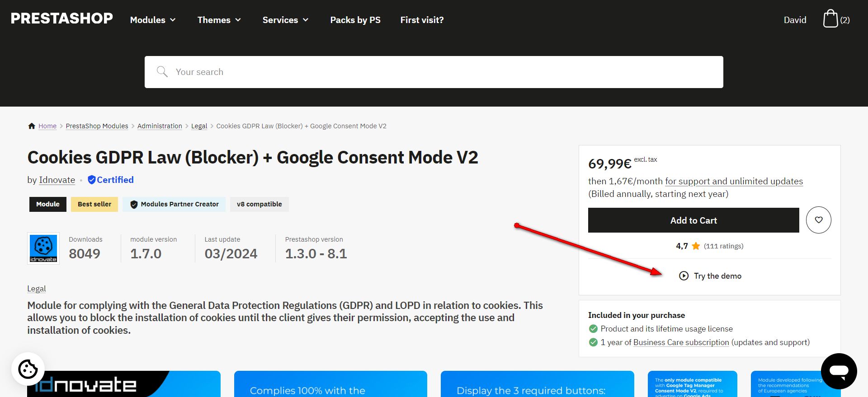Add module to wishlist with heart icon

(818, 220)
